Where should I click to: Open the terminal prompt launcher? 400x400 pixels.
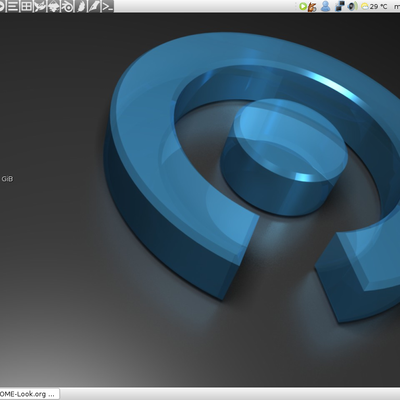point(107,6)
